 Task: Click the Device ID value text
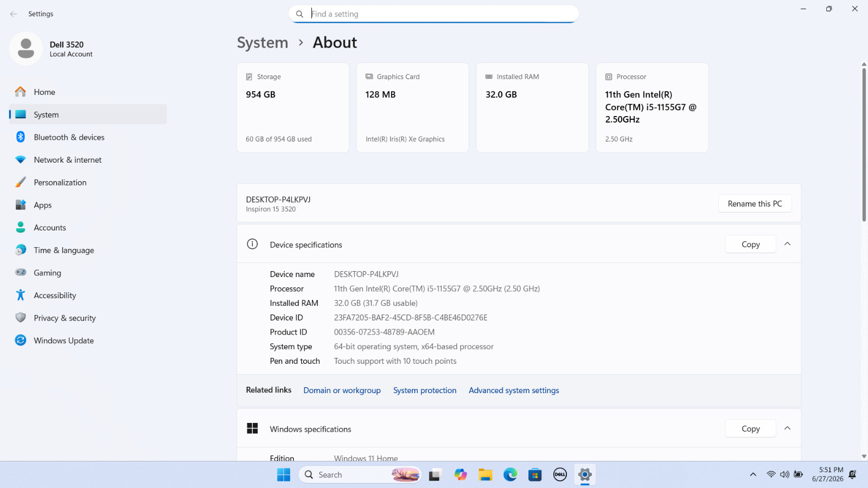(x=411, y=318)
